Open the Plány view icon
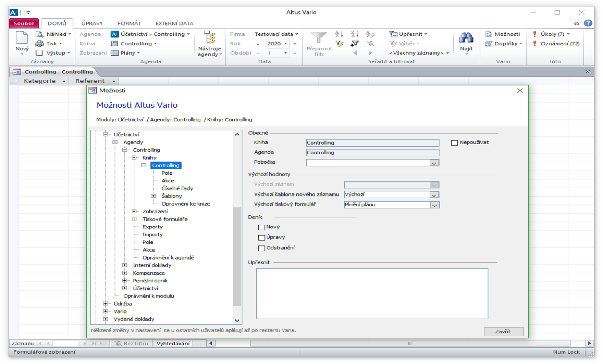Screen dimensions: 603x364 [115, 53]
